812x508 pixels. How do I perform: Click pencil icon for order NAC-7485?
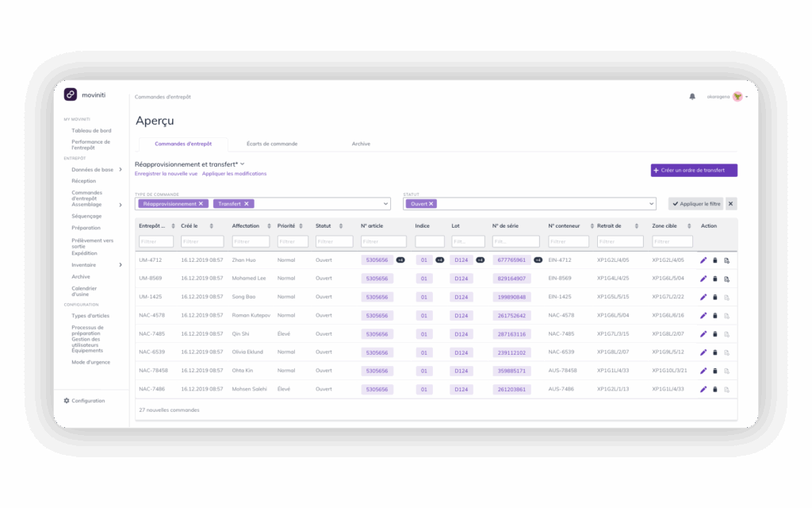coord(703,334)
